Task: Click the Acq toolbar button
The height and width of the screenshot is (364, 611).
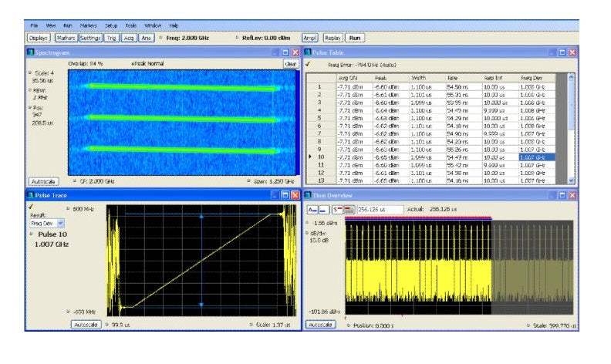Action: 129,37
